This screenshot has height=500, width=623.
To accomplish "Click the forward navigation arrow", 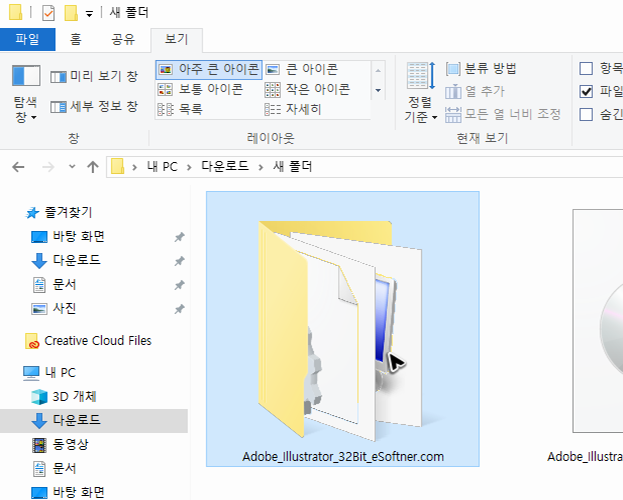I will [48, 167].
